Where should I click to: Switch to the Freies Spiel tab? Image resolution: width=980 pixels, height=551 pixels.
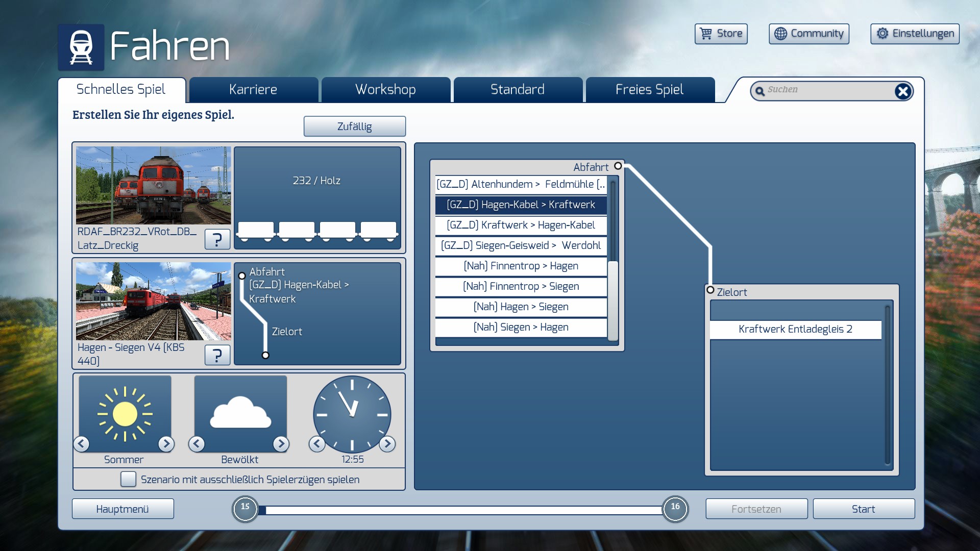(x=649, y=90)
